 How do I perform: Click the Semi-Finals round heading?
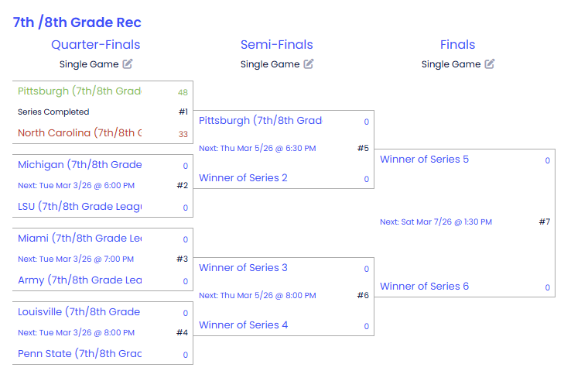click(x=277, y=45)
